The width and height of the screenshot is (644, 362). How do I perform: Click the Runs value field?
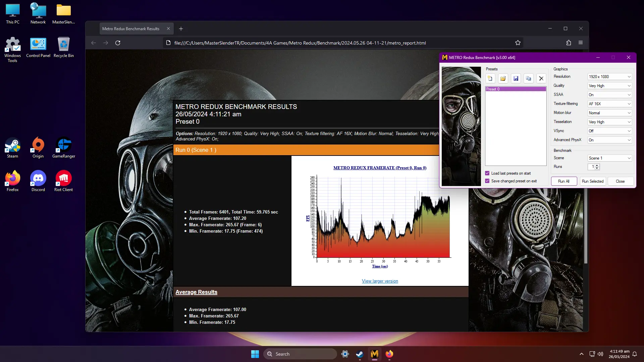click(591, 167)
